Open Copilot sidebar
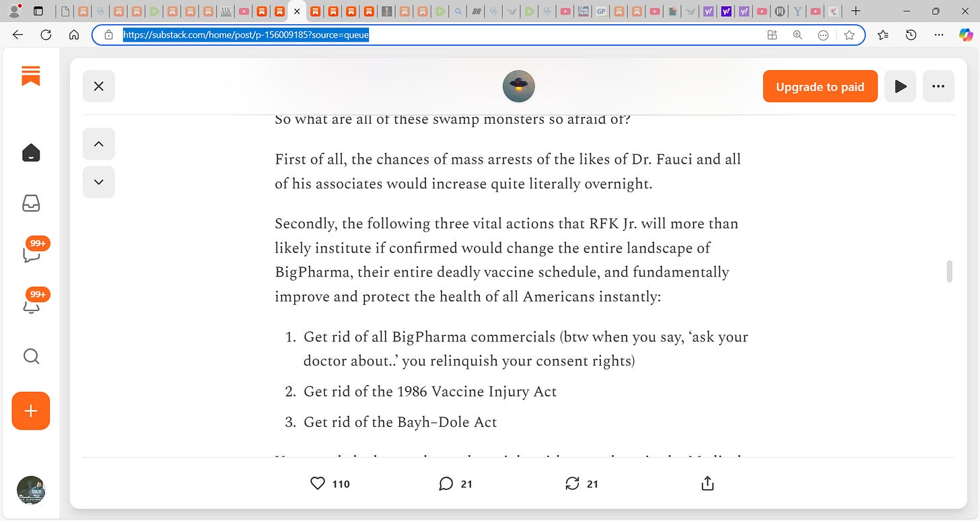This screenshot has width=980, height=521. [x=965, y=35]
